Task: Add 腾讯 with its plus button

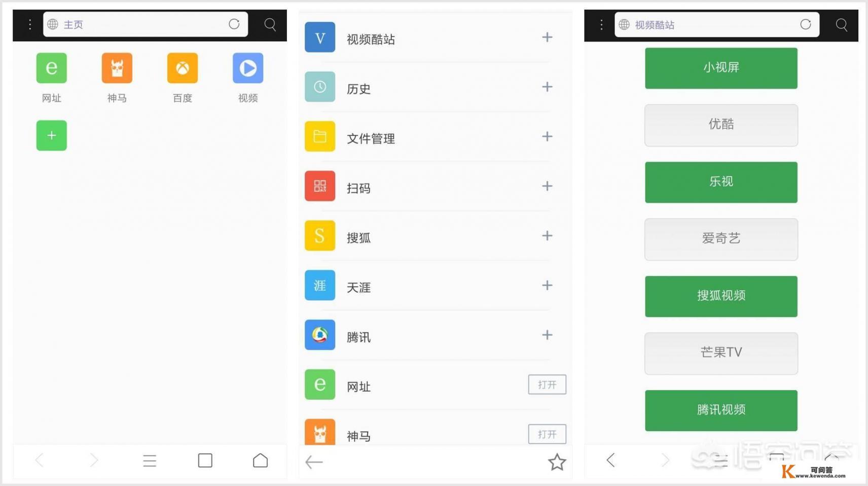Action: [547, 335]
